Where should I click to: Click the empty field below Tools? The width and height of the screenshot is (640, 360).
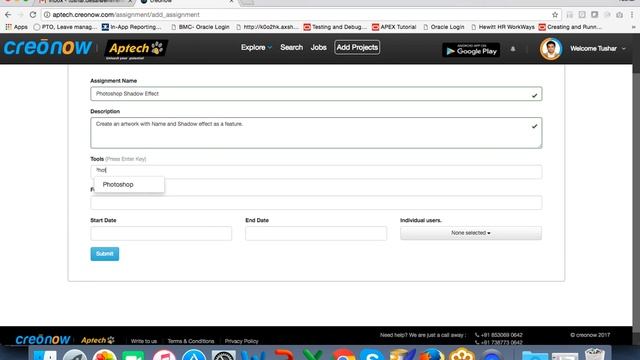pyautogui.click(x=316, y=203)
